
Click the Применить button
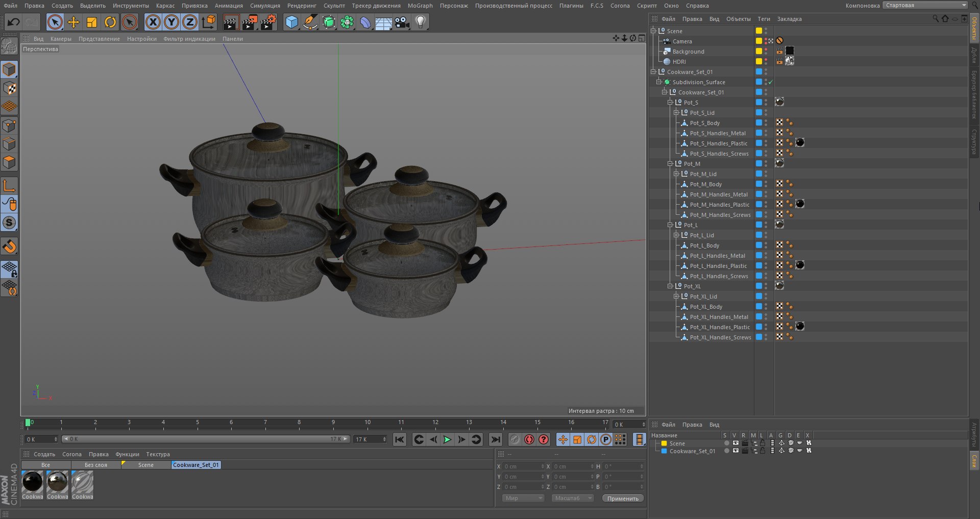(x=623, y=498)
